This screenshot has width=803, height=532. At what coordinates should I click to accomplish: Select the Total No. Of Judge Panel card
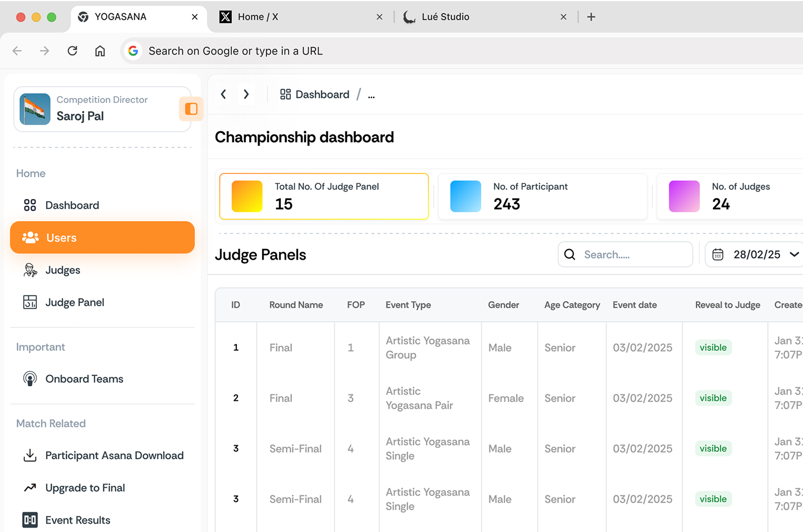coord(324,196)
